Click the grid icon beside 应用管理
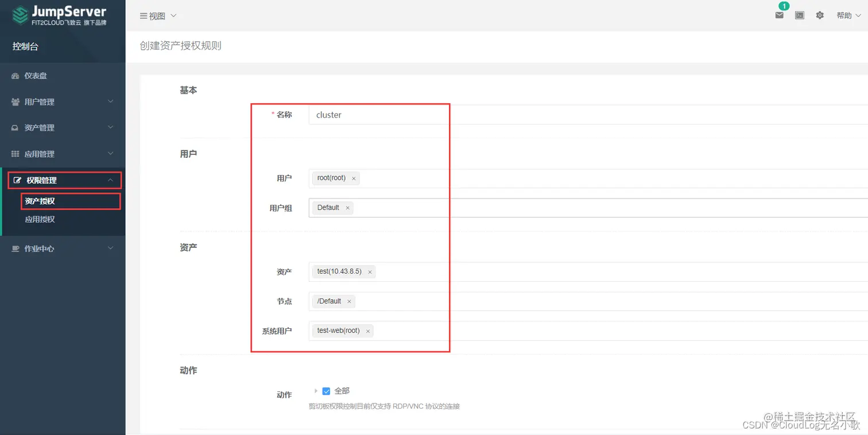868x435 pixels. pos(15,154)
